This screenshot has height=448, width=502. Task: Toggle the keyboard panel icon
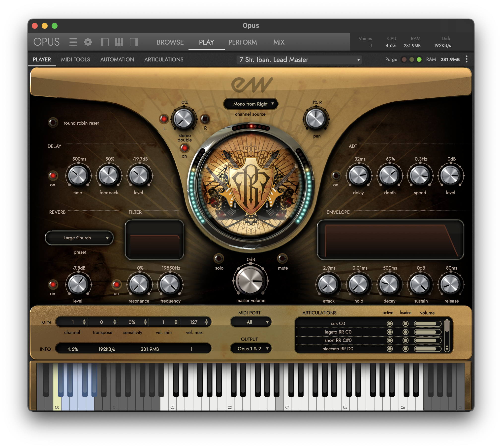pos(119,42)
